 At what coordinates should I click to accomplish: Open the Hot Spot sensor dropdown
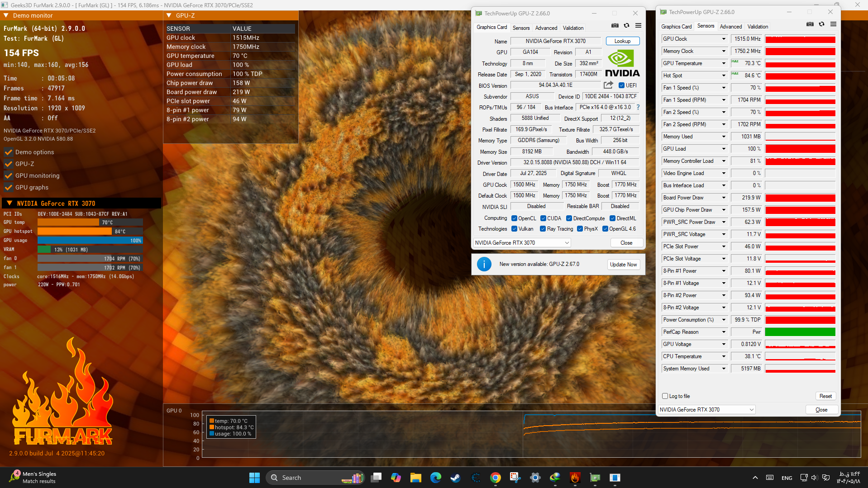pyautogui.click(x=724, y=76)
